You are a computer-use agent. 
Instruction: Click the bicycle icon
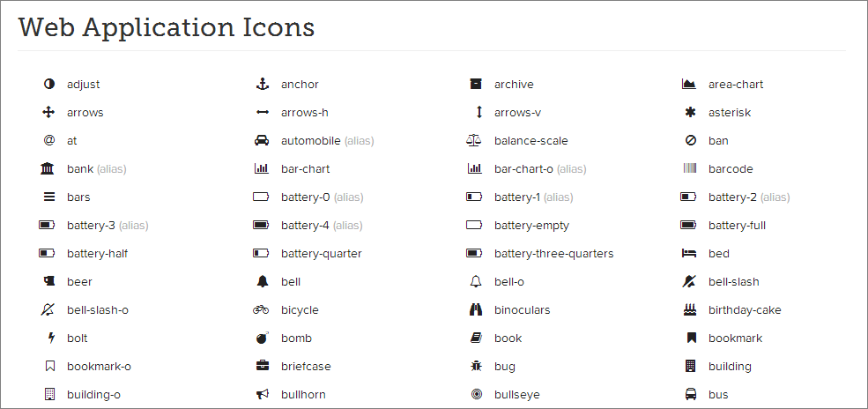(x=261, y=310)
